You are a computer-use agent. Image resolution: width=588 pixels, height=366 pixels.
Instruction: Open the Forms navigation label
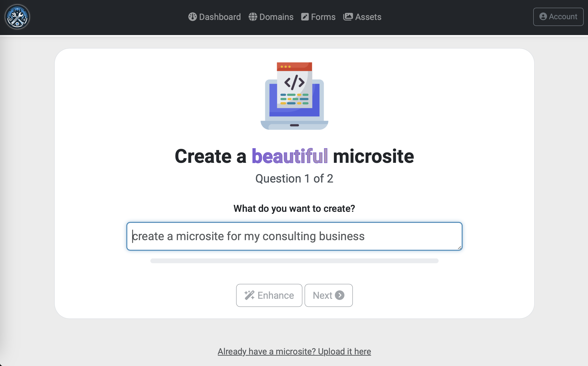323,17
